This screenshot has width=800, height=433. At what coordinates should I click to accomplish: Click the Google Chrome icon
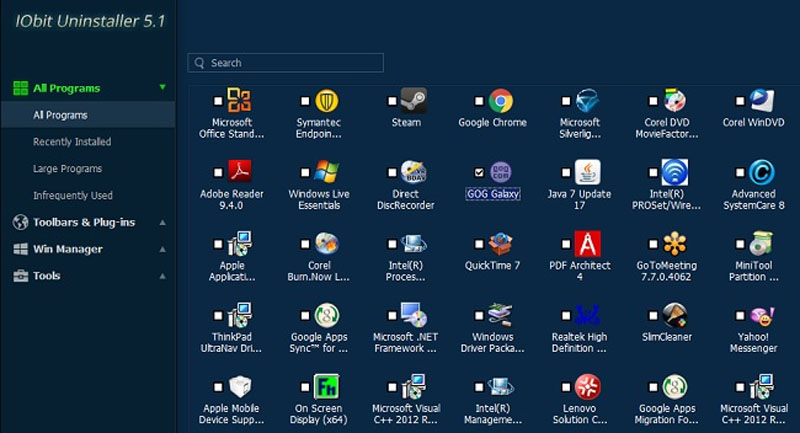(501, 100)
